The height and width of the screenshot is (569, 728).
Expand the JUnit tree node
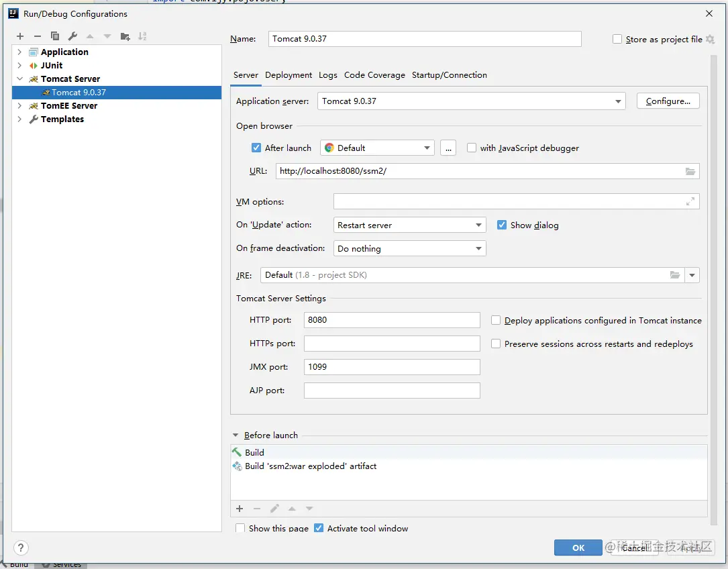(x=19, y=66)
